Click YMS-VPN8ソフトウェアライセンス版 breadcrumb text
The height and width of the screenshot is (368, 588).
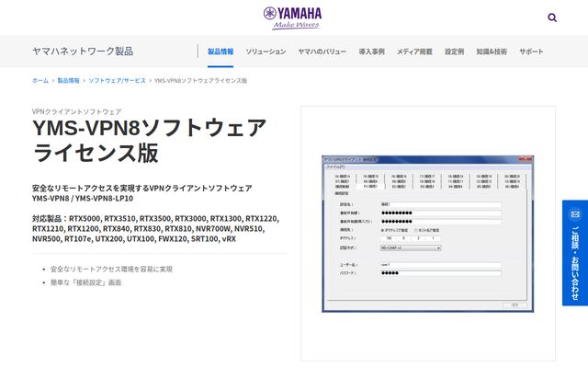[200, 80]
